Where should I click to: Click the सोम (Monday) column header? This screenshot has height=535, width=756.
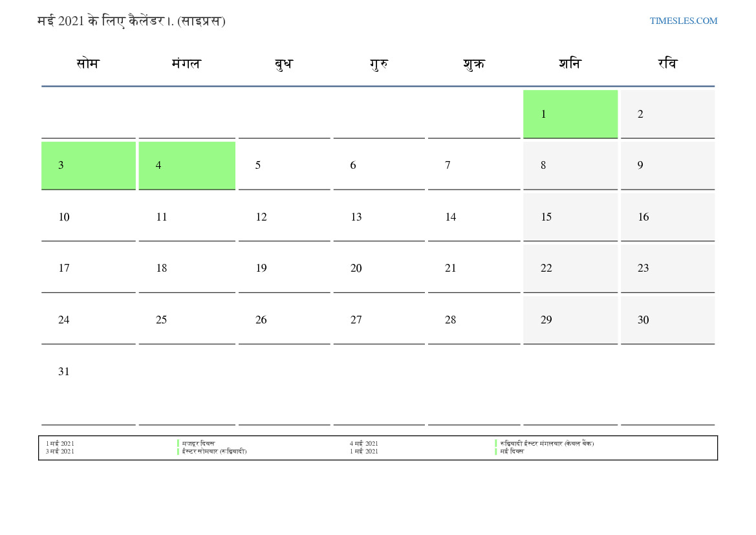pos(88,64)
